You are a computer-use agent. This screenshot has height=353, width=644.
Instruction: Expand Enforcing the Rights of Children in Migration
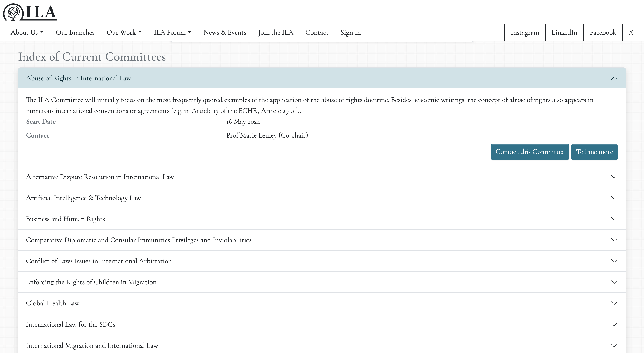(322, 282)
